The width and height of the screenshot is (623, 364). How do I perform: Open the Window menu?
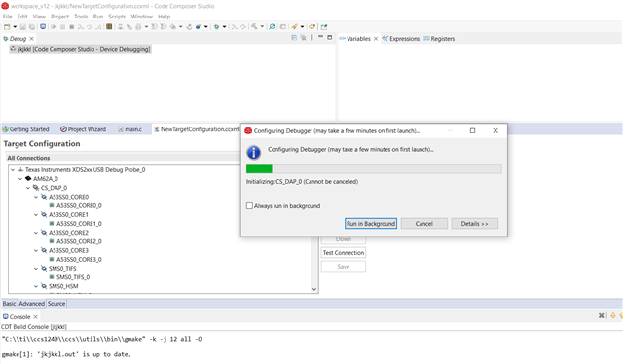(141, 17)
